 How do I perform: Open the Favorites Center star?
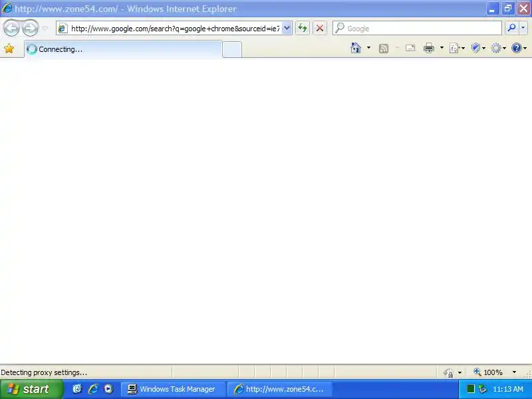click(9, 49)
